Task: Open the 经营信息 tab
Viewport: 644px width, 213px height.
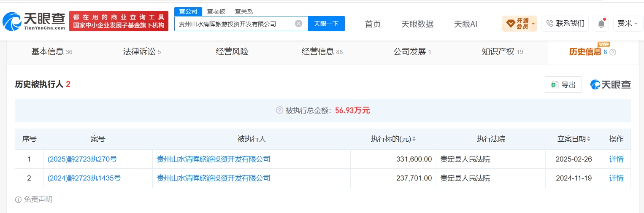Action: (322, 52)
